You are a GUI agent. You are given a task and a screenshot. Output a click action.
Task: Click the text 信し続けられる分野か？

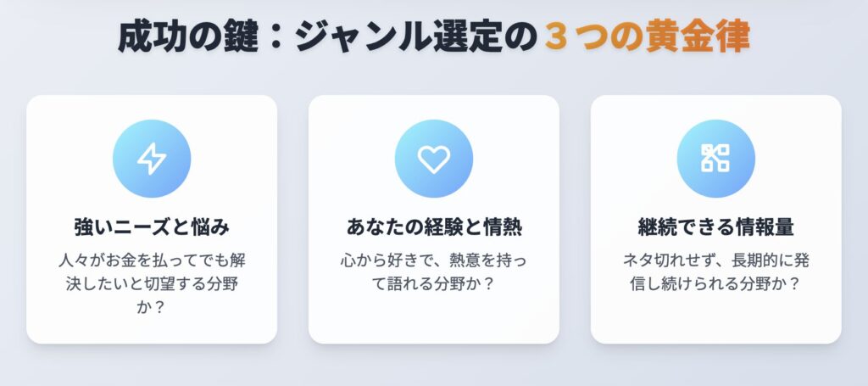(x=715, y=284)
